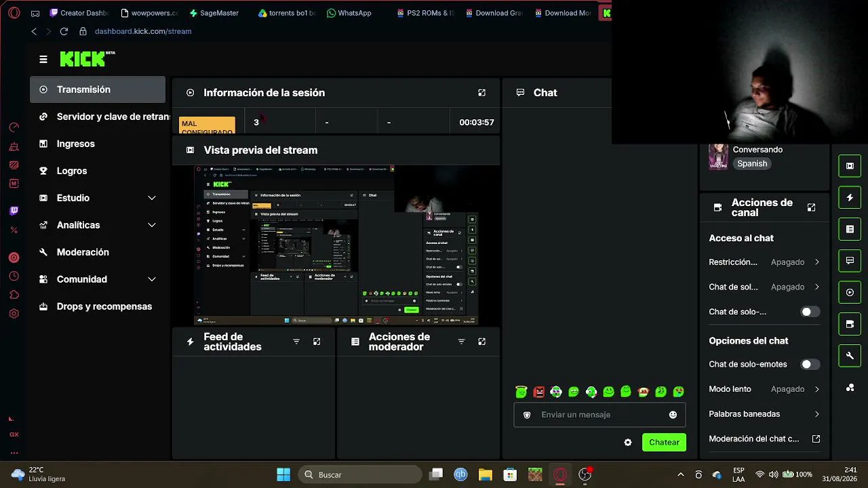
Task: Focus the Enviar un mensaje chat field
Action: coord(599,415)
